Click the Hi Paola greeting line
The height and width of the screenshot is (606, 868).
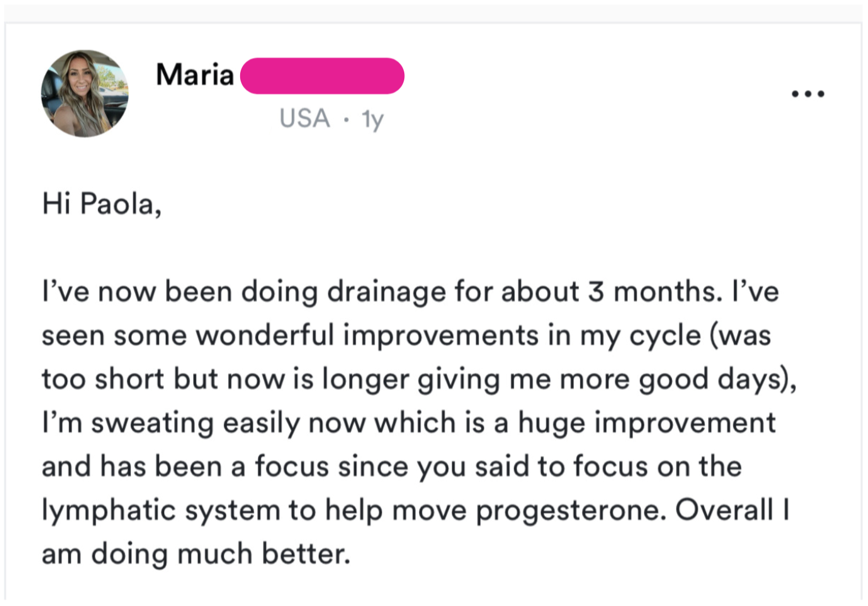point(102,205)
